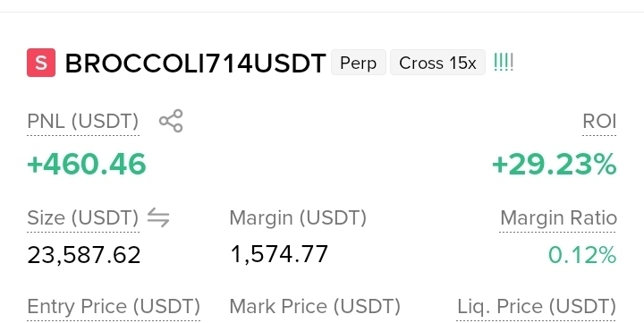644x323 pixels.
Task: Show Entry Price (USDT) explanation
Action: [x=114, y=307]
